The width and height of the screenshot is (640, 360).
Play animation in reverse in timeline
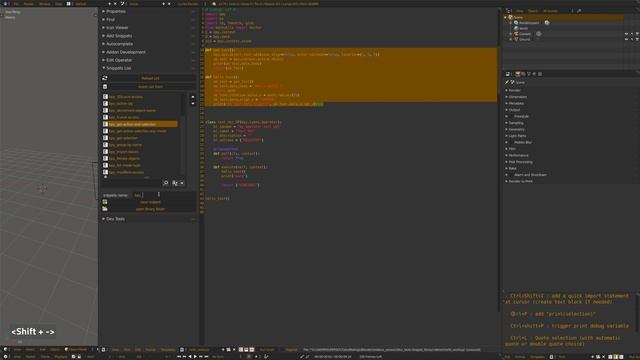coord(190,357)
